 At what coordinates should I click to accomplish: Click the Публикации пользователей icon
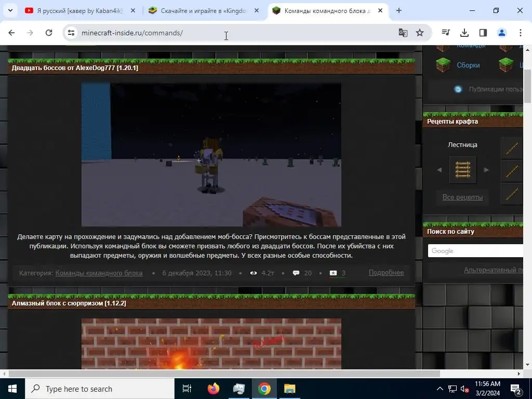(x=458, y=89)
